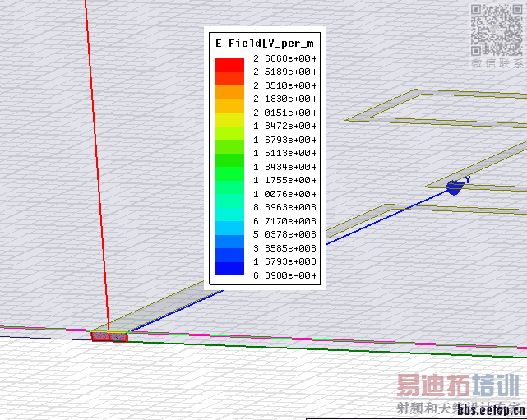Pick the dark blue swatch at 6.8980e-004
Image resolution: width=527 pixels, height=420 pixels.
click(229, 269)
